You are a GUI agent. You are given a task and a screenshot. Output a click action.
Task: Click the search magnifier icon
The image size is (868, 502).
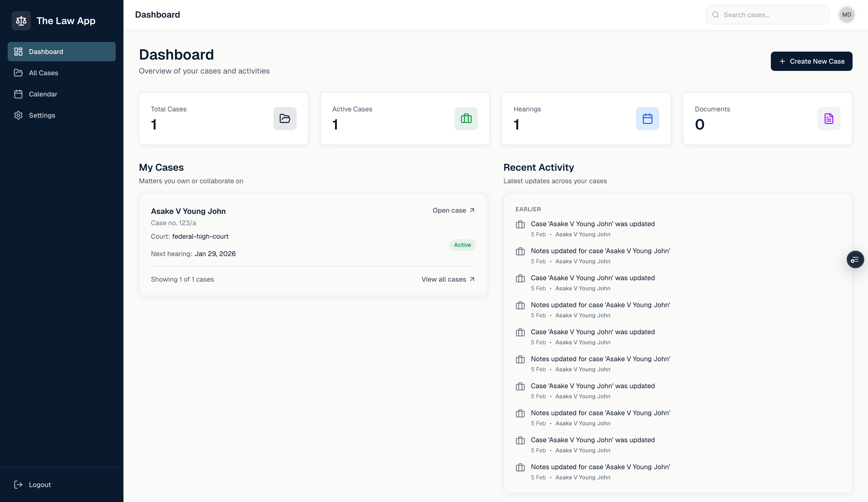click(716, 14)
